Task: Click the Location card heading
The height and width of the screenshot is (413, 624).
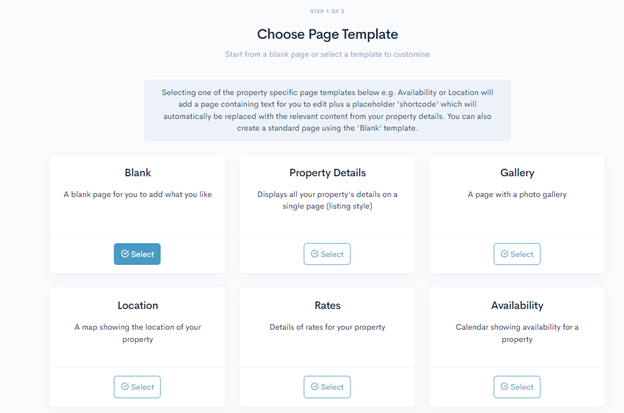Action: tap(137, 305)
